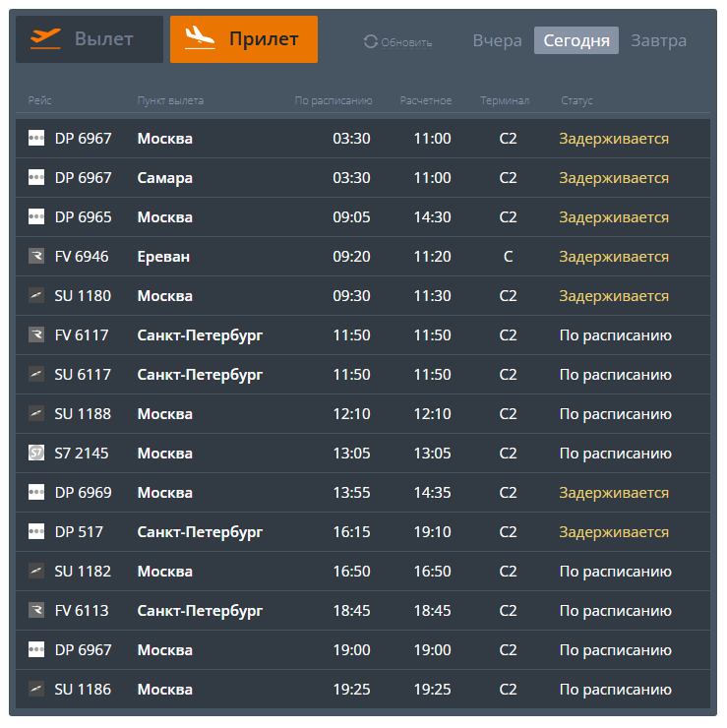727x728 pixels.
Task: Select flight number DP 6965
Action: coord(83,217)
